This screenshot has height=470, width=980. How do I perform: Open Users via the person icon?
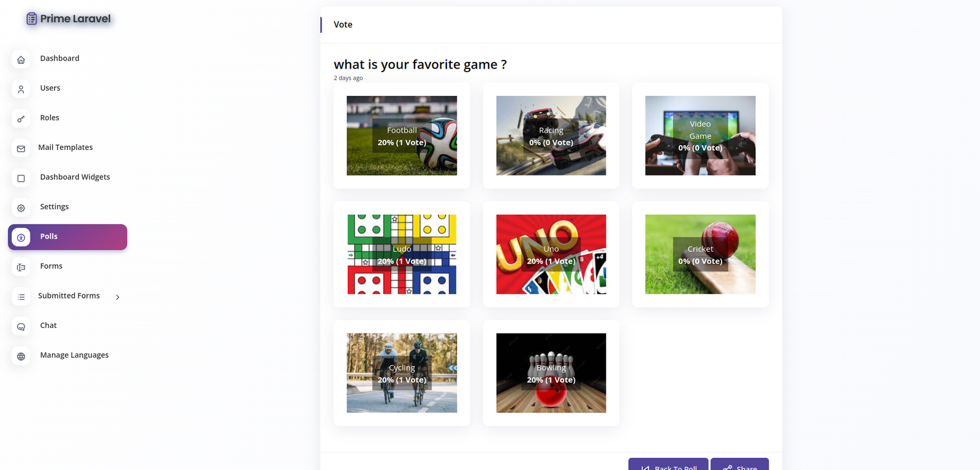point(21,89)
